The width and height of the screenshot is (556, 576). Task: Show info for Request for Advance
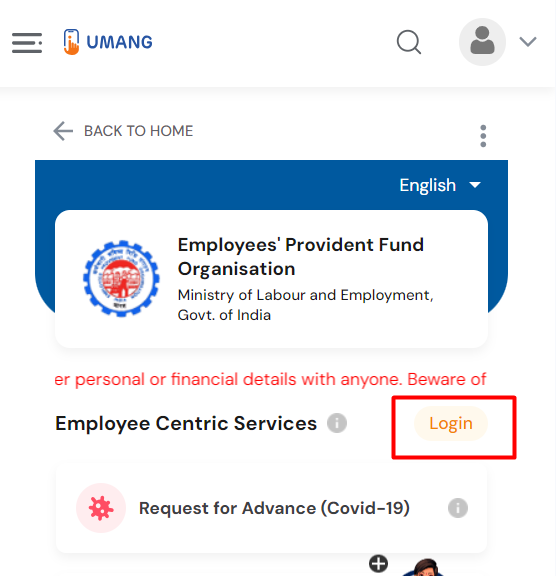pyautogui.click(x=458, y=508)
